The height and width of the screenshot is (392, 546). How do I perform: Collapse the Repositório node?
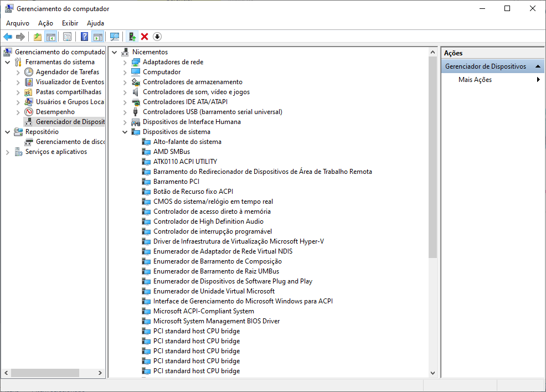[x=8, y=132]
